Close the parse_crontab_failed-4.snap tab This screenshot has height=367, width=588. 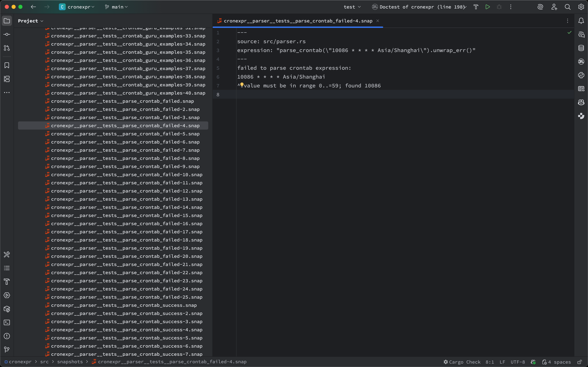click(378, 21)
